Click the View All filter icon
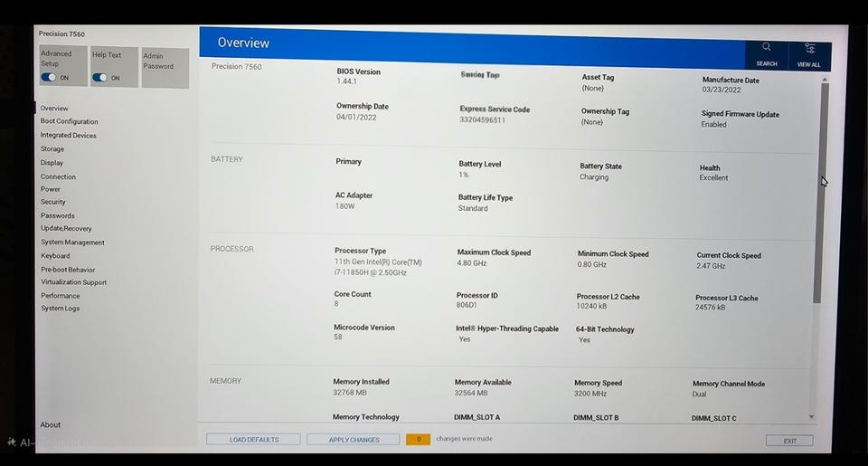This screenshot has height=466, width=868. pyautogui.click(x=809, y=49)
